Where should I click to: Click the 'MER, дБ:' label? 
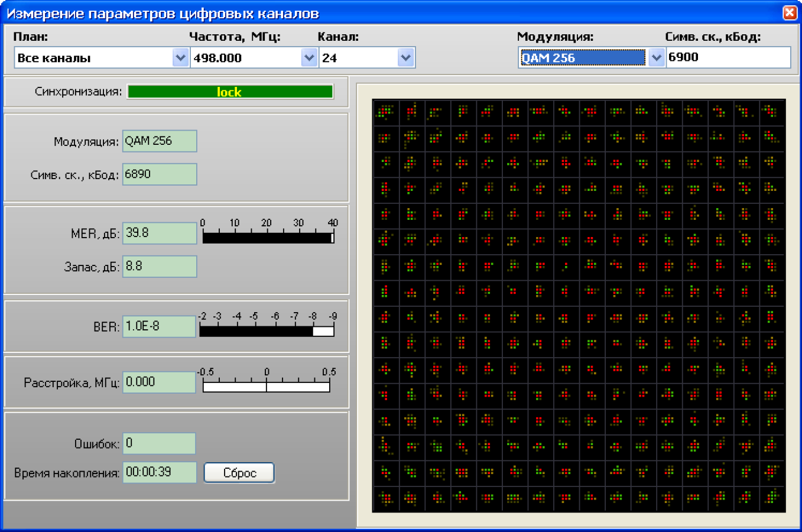[x=95, y=234]
